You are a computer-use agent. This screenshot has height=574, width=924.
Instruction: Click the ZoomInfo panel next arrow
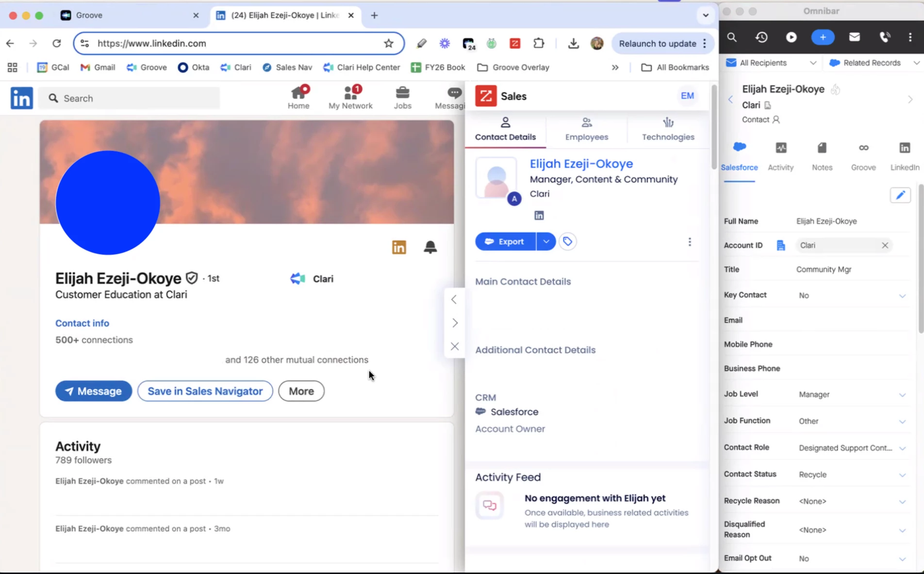455,322
